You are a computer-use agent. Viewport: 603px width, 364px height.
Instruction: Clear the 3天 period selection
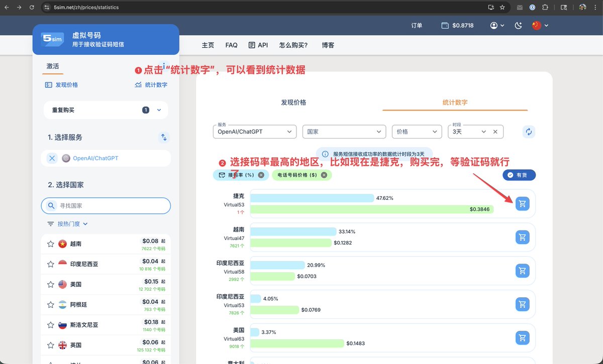click(495, 132)
